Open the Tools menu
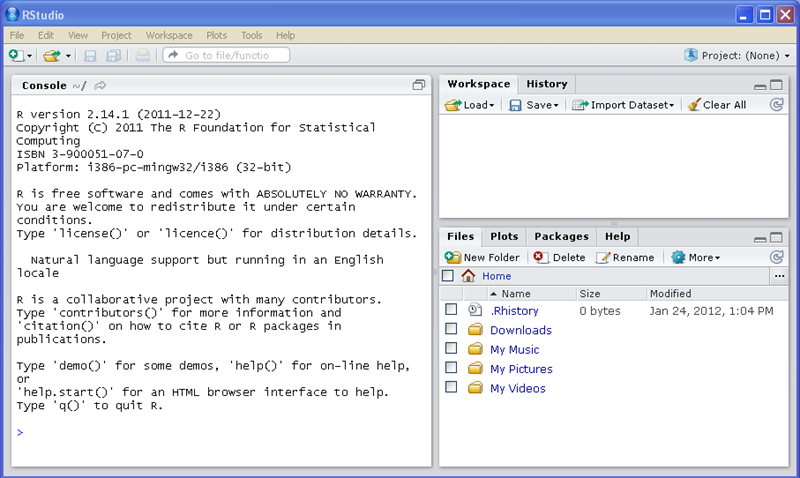Screen dimensions: 800x478 (x=251, y=35)
